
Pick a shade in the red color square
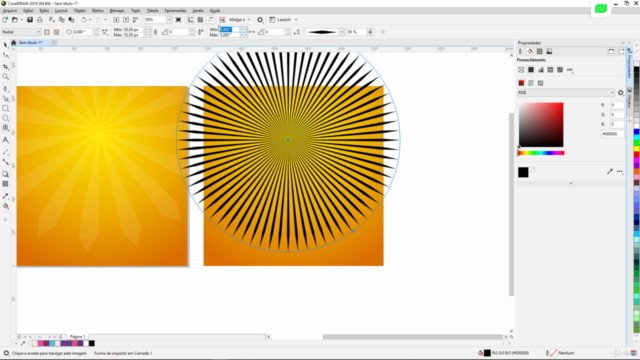[x=541, y=124]
